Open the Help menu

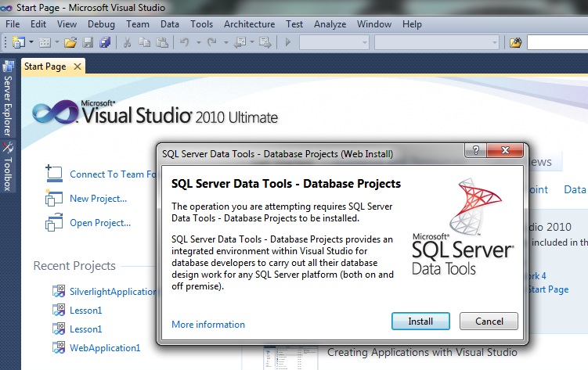412,24
